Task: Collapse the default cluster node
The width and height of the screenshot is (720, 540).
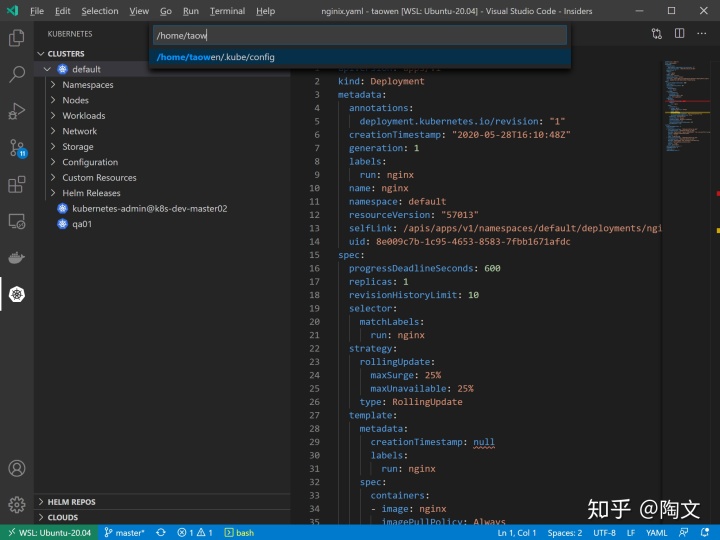Action: [x=47, y=69]
